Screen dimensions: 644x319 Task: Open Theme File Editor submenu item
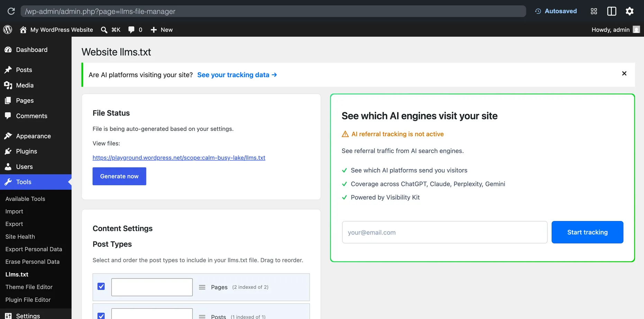(x=29, y=287)
